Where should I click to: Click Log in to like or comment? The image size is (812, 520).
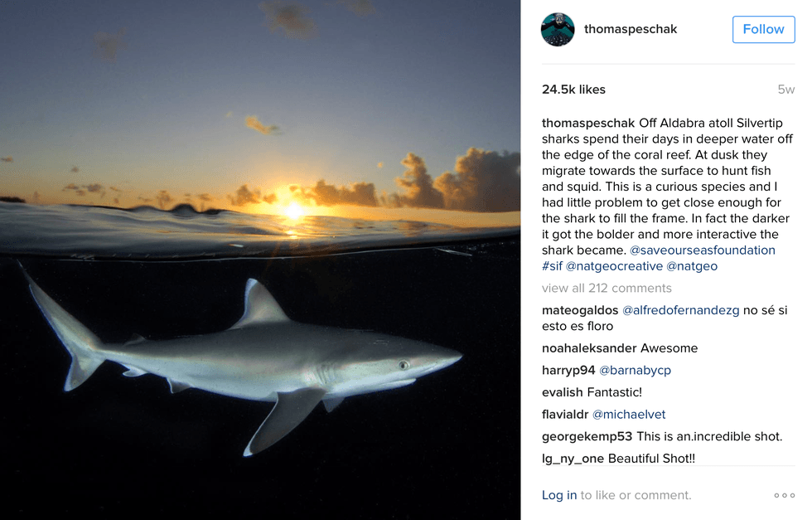click(559, 495)
